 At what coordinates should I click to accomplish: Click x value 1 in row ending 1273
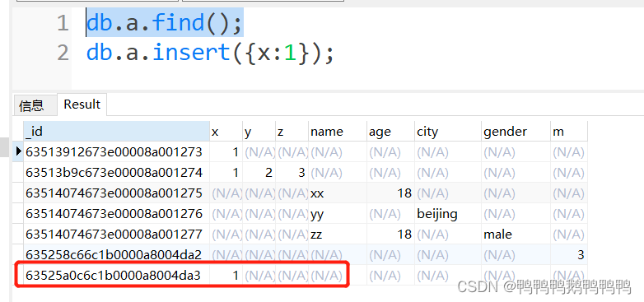(226, 152)
